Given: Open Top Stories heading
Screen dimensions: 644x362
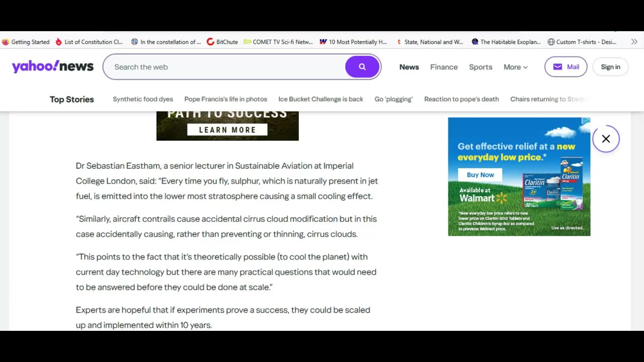Looking at the screenshot, I should pos(72,99).
